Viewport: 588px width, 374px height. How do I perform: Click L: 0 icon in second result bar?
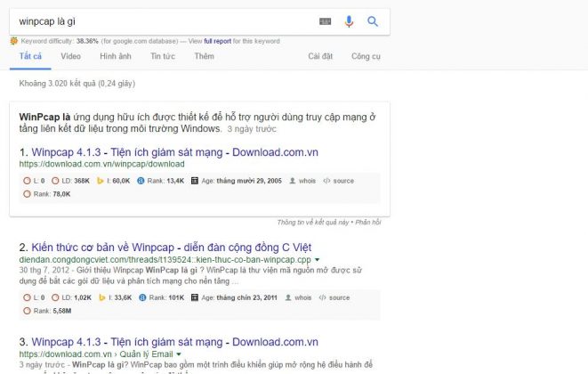click(x=27, y=297)
